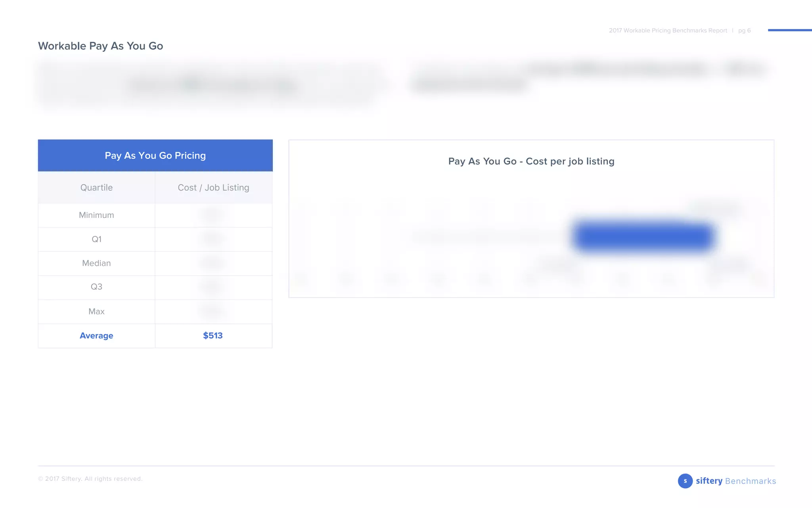Click the Siftery logo circle icon
The width and height of the screenshot is (812, 508).
[x=685, y=481]
